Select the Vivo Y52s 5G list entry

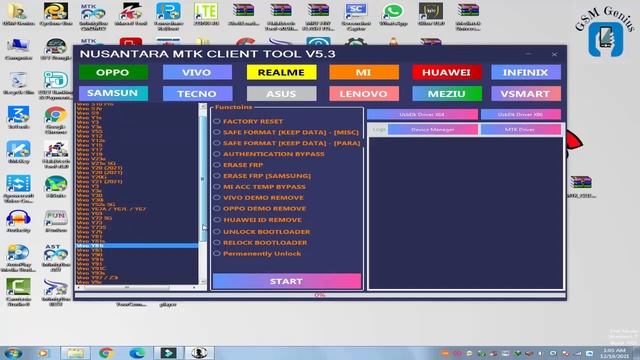[96, 204]
